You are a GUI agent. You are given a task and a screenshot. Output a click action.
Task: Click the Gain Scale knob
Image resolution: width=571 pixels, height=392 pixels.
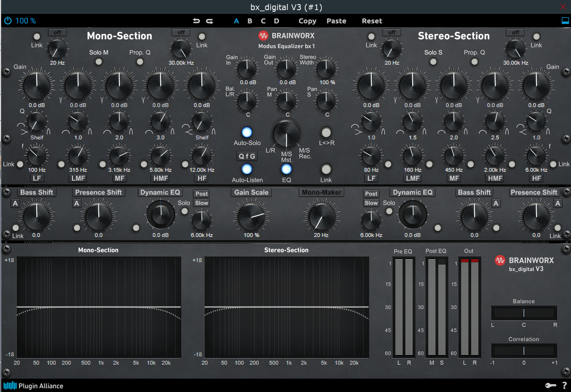tap(251, 216)
